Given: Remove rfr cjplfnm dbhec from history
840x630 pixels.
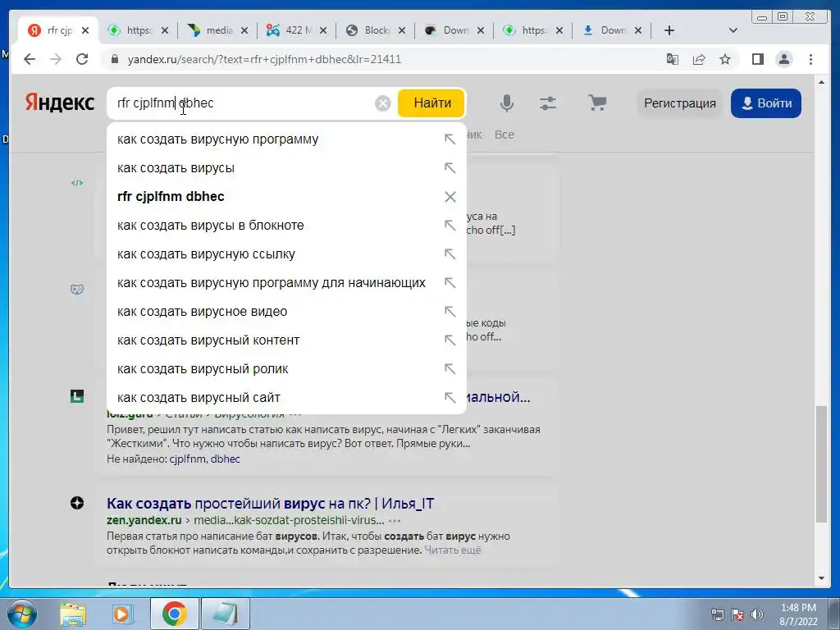Looking at the screenshot, I should point(450,197).
